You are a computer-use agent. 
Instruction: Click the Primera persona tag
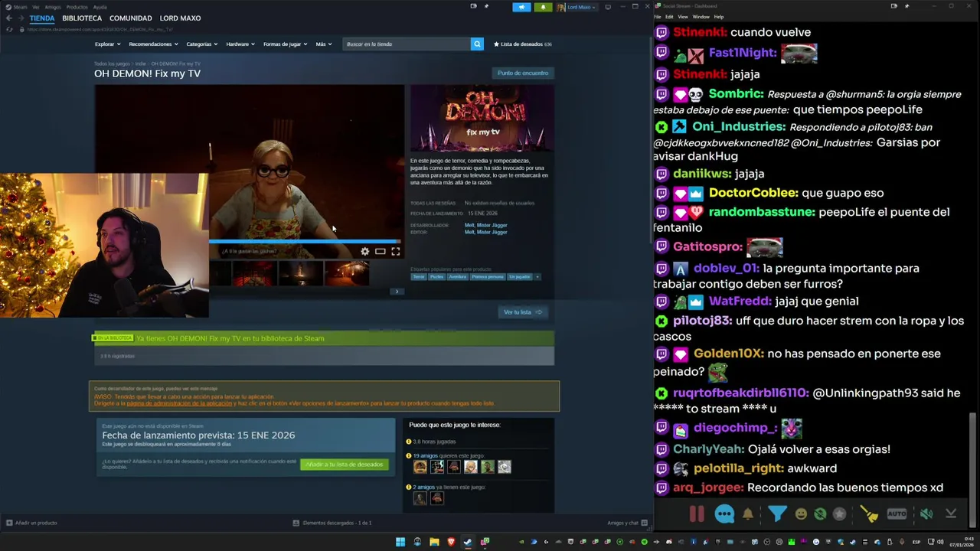tap(488, 276)
